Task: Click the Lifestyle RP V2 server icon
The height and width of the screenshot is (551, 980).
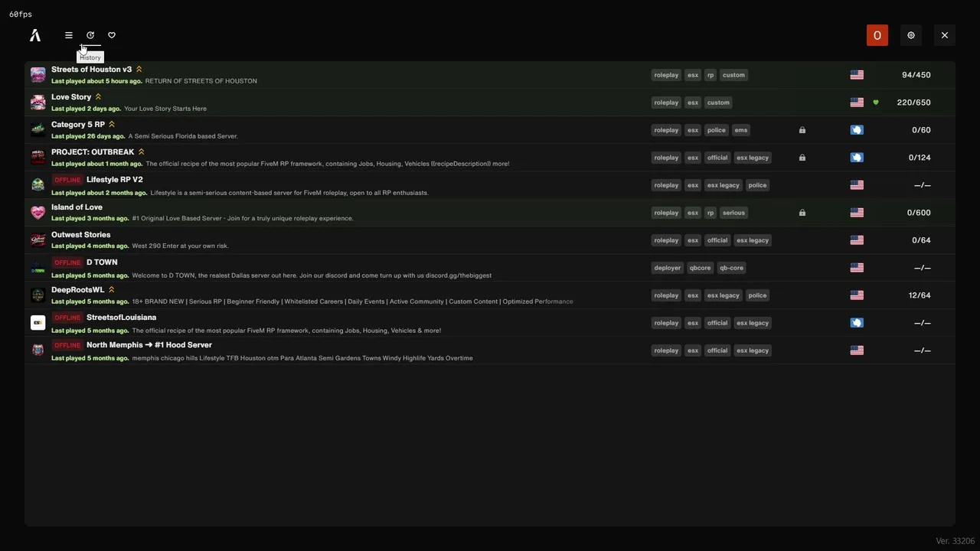Action: click(38, 185)
